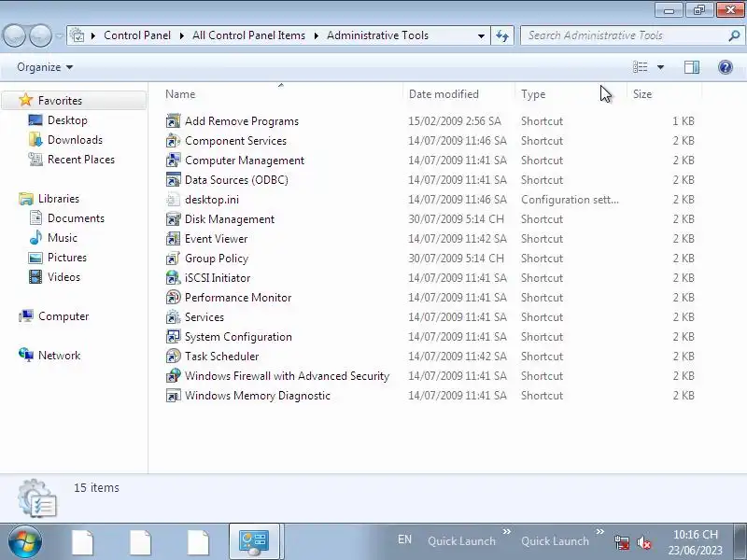This screenshot has height=560, width=747.
Task: Open Recent Places in the navigation pane
Action: (81, 159)
